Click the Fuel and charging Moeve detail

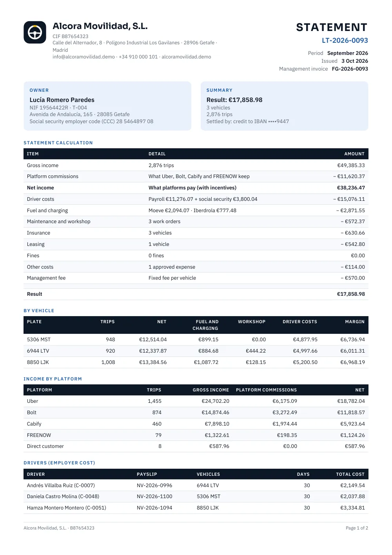[x=192, y=211]
